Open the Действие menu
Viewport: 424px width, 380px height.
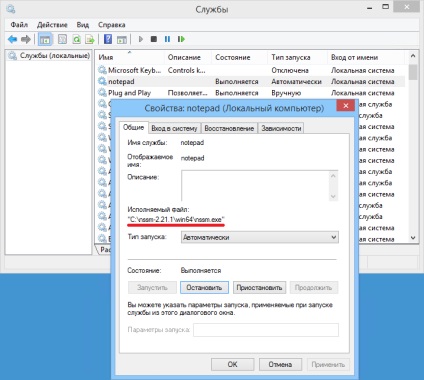52,25
